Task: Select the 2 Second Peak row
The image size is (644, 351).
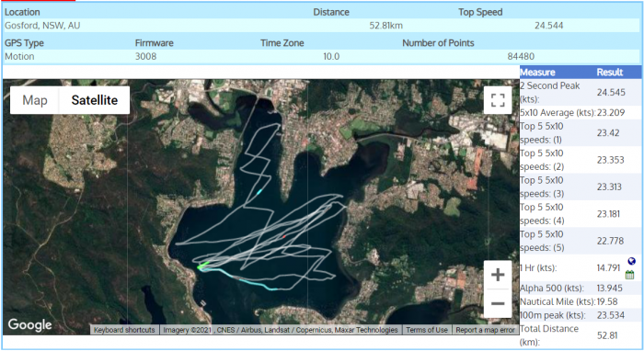Action: [x=581, y=92]
